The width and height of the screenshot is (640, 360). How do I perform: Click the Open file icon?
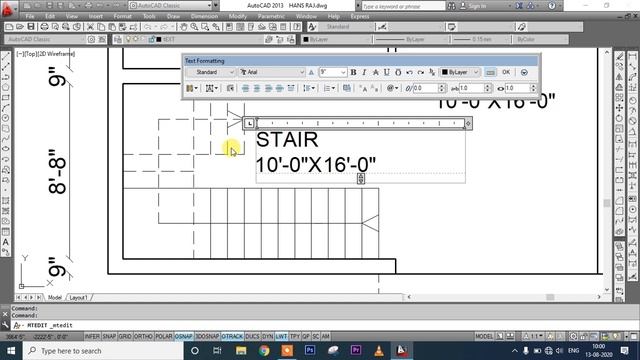pyautogui.click(x=20, y=27)
